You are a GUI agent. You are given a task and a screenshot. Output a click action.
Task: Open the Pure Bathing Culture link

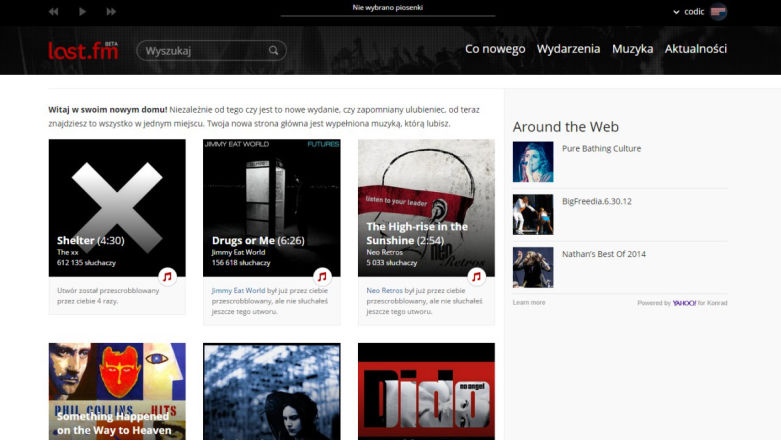[x=601, y=148]
